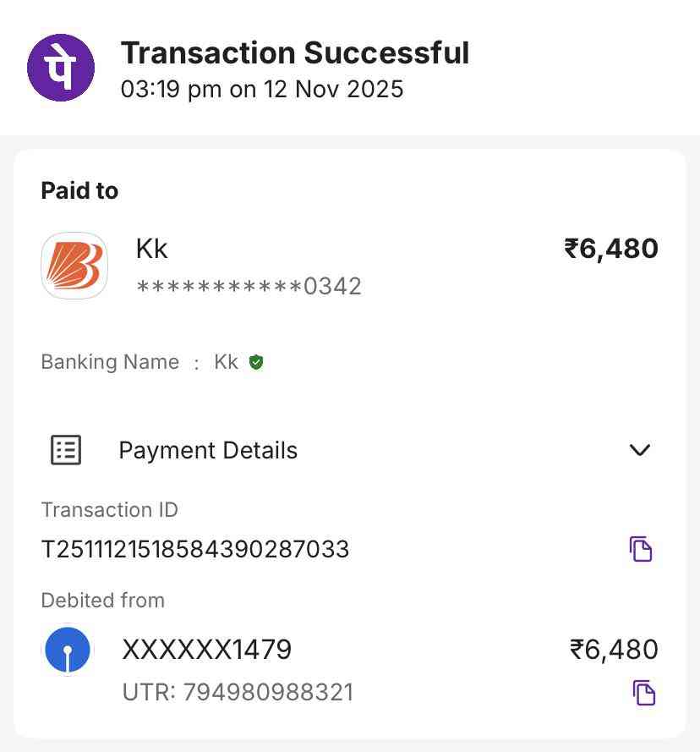
Task: Click the PhonePe logo icon
Action: (x=61, y=68)
